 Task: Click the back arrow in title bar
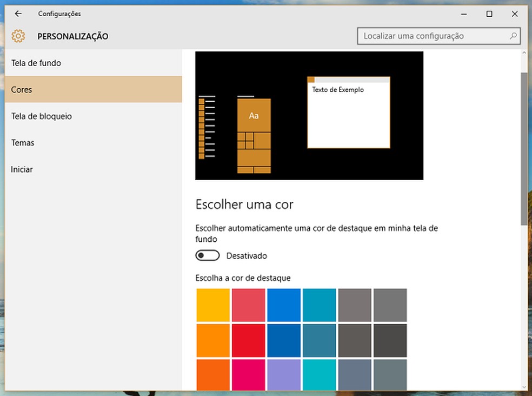(x=18, y=14)
